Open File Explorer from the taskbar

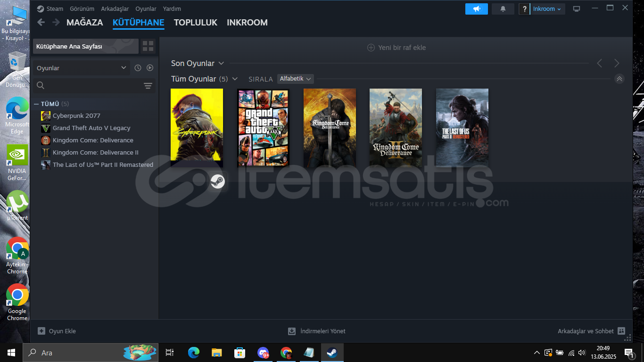[216, 353]
